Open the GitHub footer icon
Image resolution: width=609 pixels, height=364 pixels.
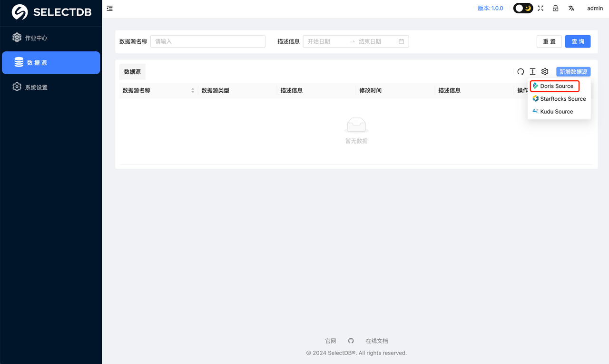(351, 341)
